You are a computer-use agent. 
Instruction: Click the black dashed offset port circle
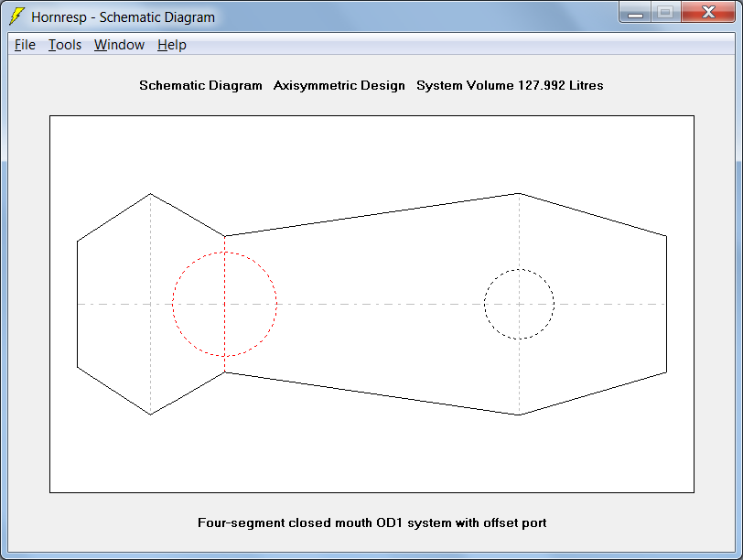pyautogui.click(x=520, y=304)
